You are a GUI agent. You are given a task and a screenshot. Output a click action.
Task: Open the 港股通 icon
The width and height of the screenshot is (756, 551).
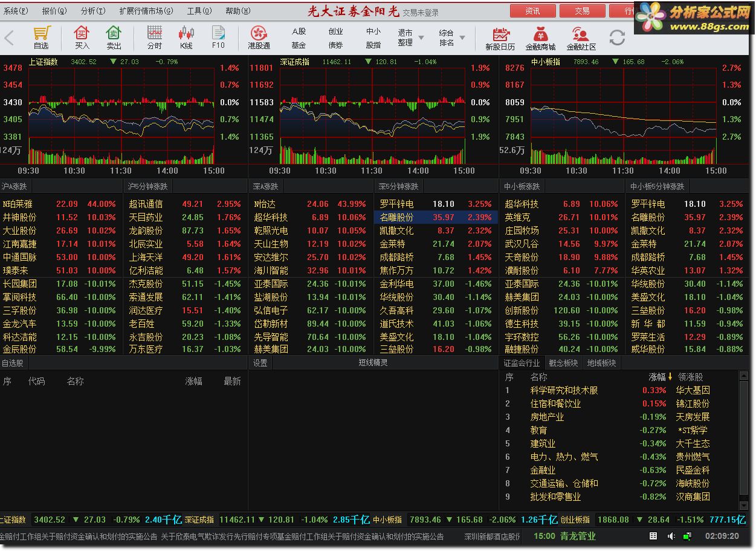pyautogui.click(x=259, y=37)
